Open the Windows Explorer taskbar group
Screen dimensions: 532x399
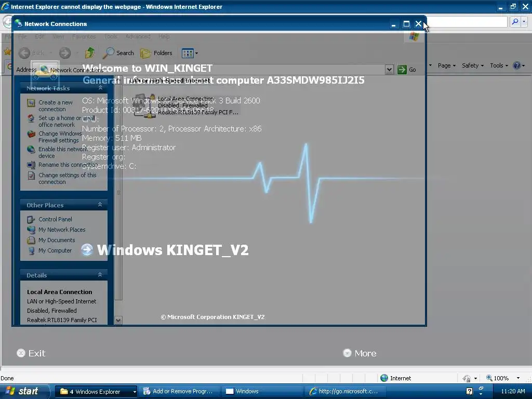[x=96, y=392]
